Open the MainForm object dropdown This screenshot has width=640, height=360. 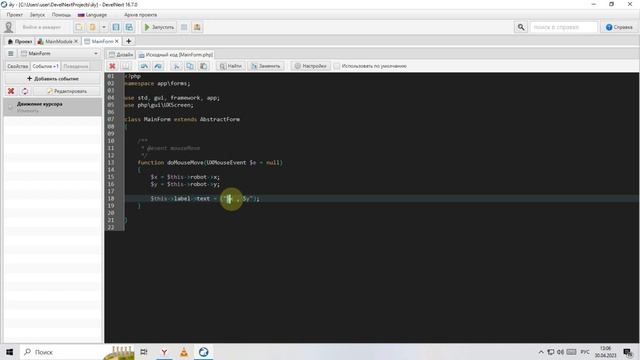(60, 53)
